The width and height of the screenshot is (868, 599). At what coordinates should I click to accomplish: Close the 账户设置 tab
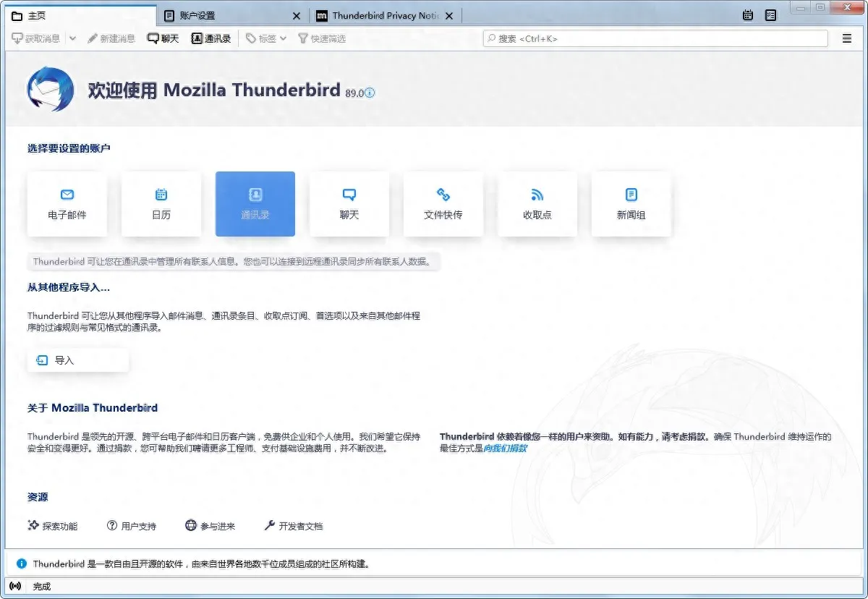click(297, 16)
